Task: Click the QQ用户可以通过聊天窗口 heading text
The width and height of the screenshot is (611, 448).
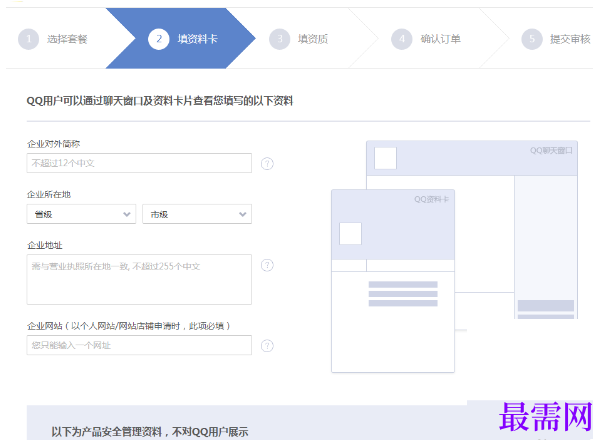Action: [x=160, y=101]
